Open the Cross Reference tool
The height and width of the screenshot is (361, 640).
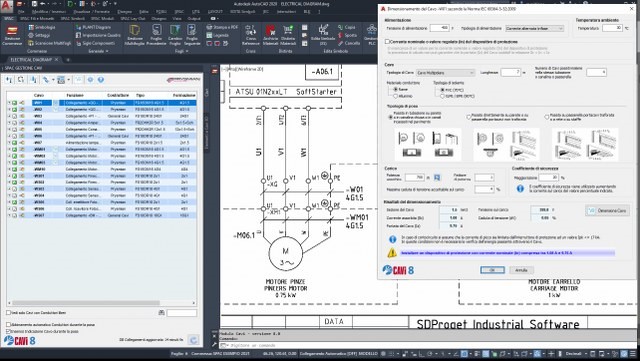tap(251, 35)
